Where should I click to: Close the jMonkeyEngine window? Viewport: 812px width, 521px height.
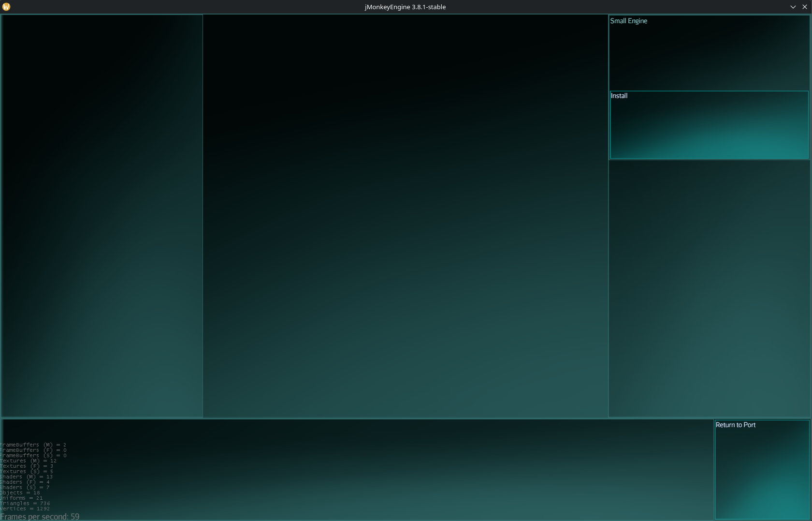coord(805,7)
